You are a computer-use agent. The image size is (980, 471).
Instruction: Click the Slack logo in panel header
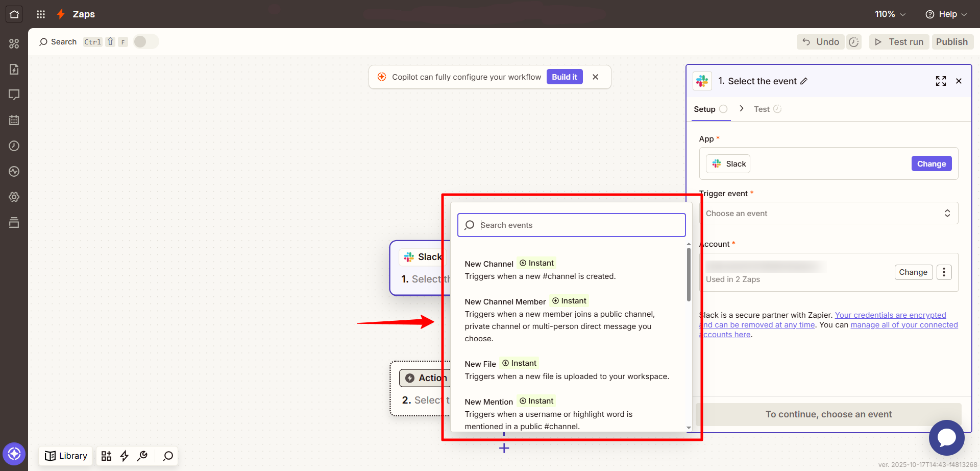(702, 81)
